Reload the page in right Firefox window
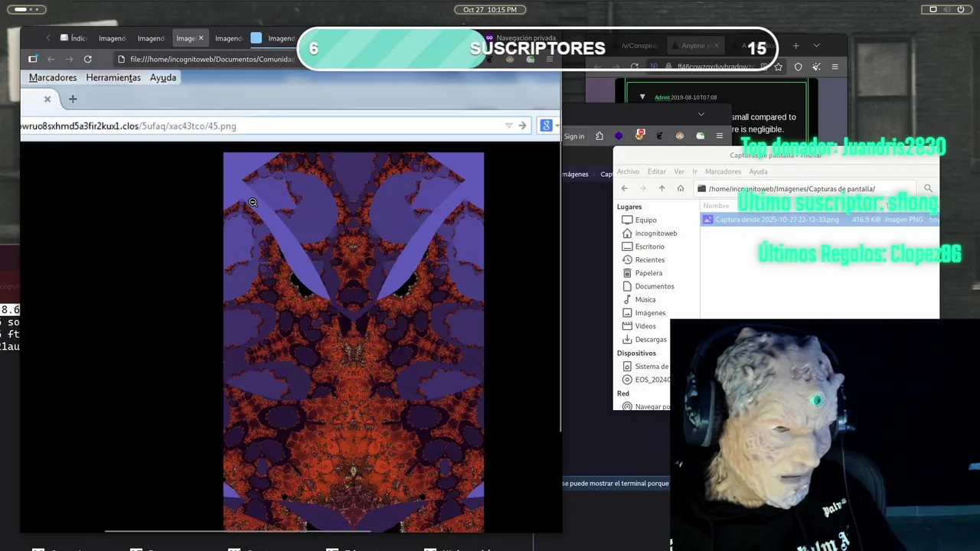The height and width of the screenshot is (551, 980). pos(634,67)
